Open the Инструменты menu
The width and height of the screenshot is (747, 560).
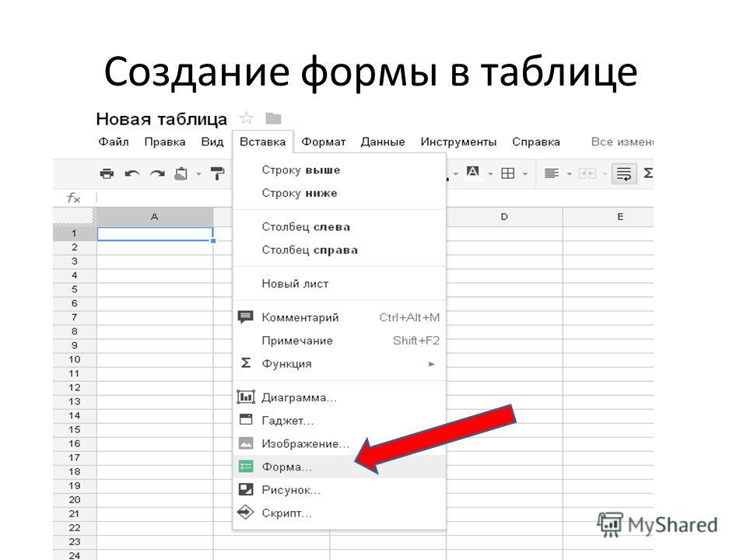(458, 142)
